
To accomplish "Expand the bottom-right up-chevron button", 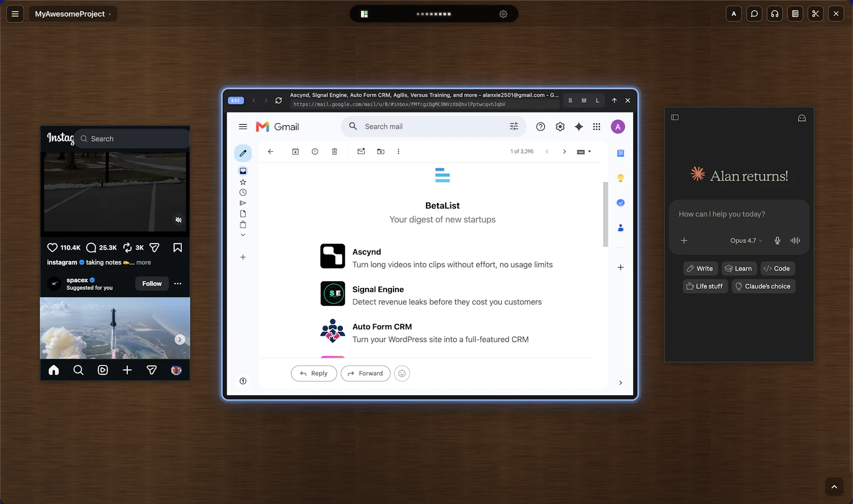I will [x=834, y=486].
